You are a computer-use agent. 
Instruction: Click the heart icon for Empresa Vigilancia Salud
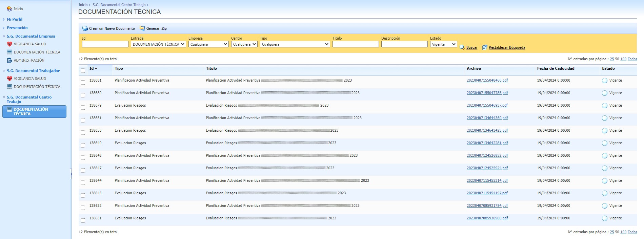tap(9, 44)
